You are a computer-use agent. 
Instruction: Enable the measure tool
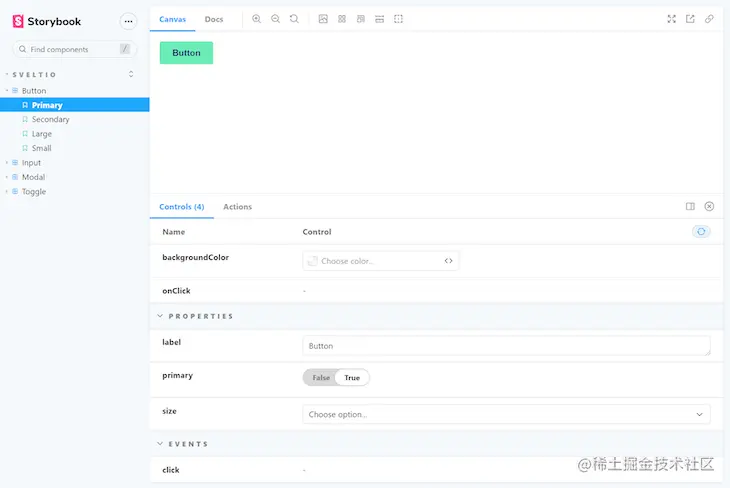[x=379, y=19]
